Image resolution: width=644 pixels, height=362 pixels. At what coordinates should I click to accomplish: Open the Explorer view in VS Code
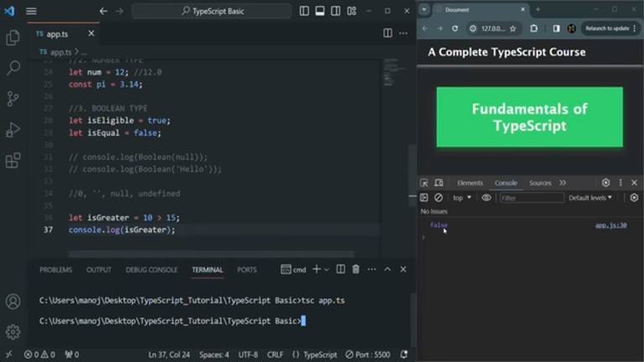13,38
